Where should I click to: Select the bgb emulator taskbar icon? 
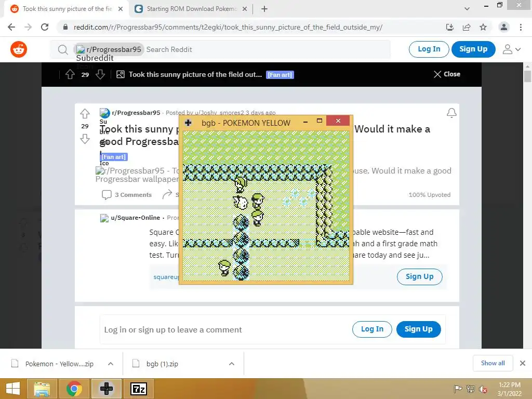click(106, 389)
